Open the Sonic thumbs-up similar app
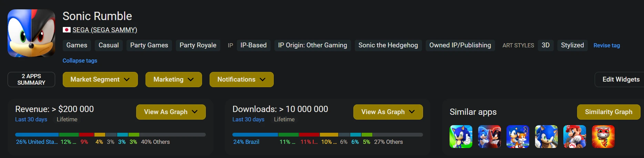 coord(461,137)
